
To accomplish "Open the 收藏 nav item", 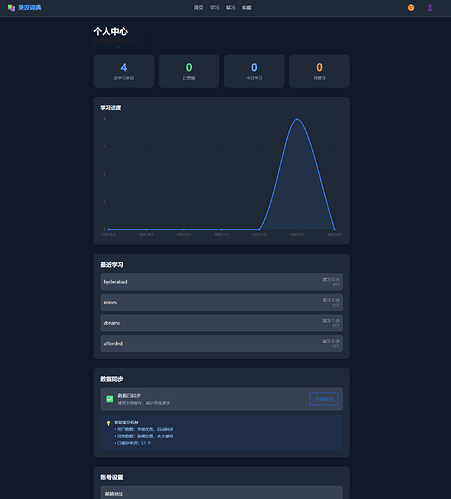I will tap(247, 7).
